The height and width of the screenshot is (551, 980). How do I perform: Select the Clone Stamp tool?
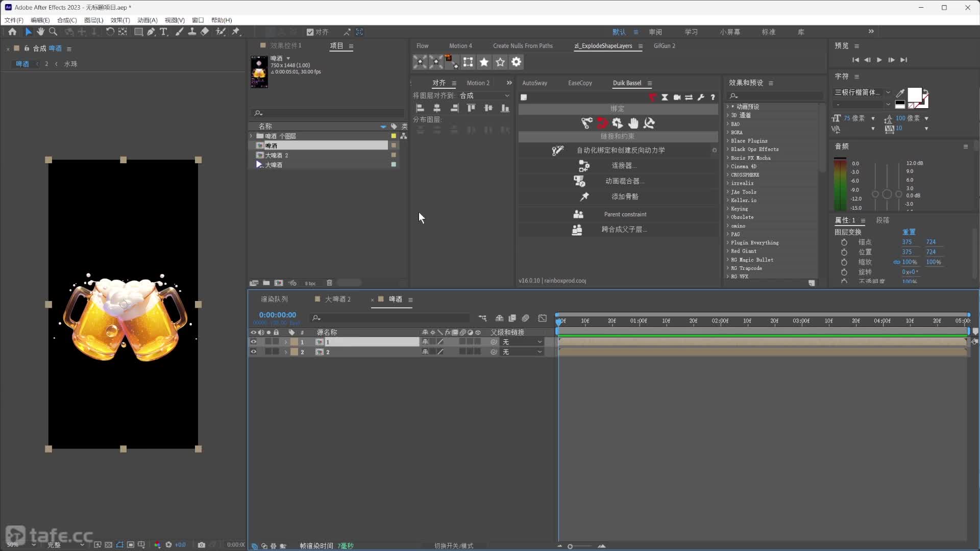(x=192, y=32)
